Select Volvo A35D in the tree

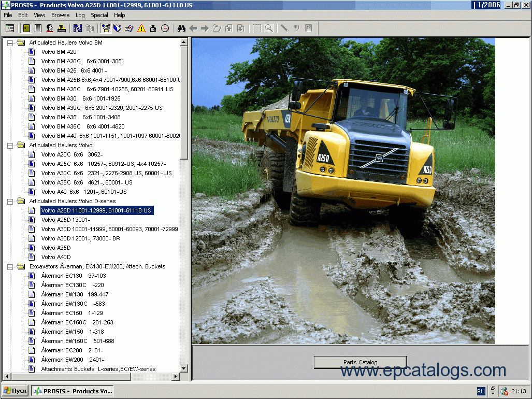pos(56,248)
